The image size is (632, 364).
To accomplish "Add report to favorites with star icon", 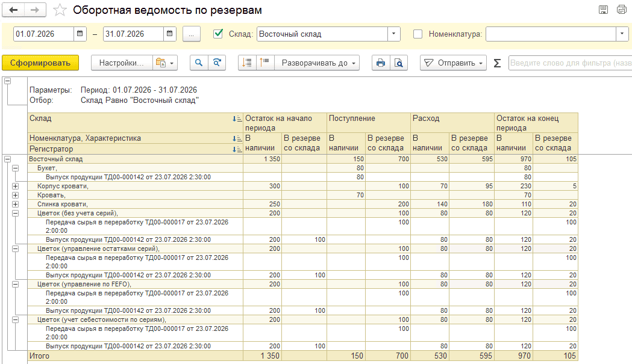I will click(60, 10).
